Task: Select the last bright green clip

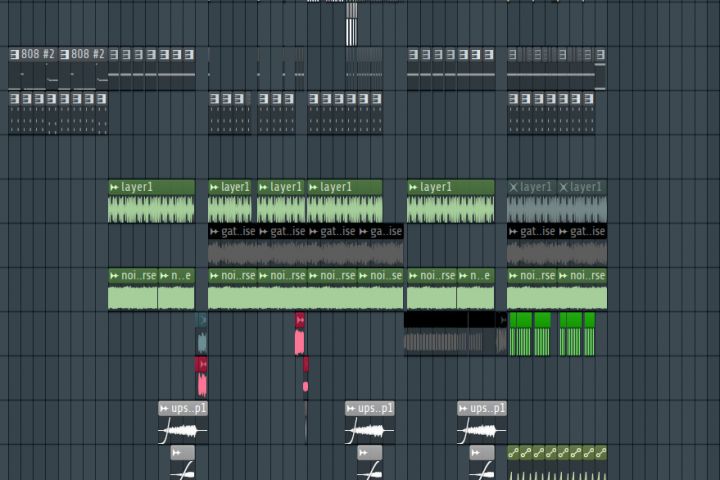Action: (590, 334)
